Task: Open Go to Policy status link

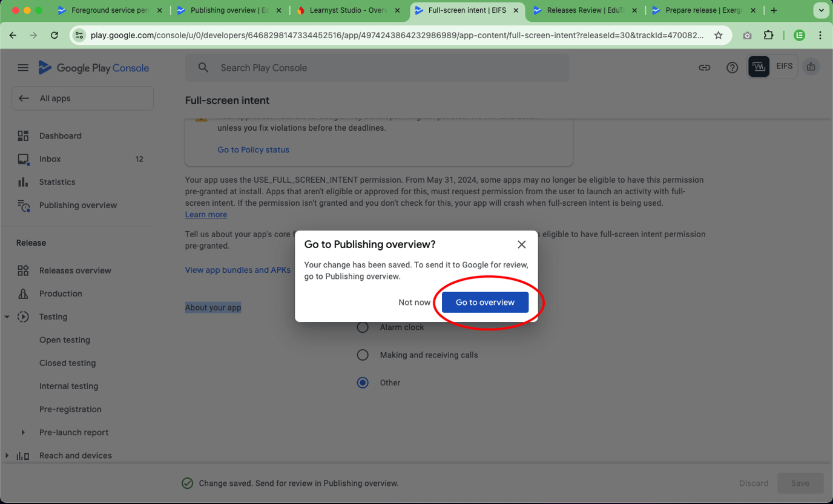Action: (253, 150)
